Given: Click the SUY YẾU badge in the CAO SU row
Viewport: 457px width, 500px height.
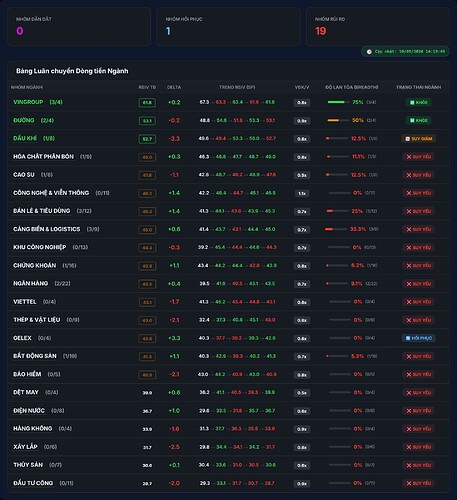Looking at the screenshot, I should (419, 175).
